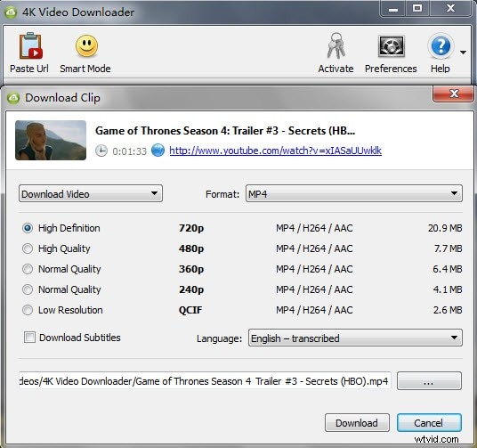
Task: Click the duration text 0:01:33
Action: coord(129,151)
